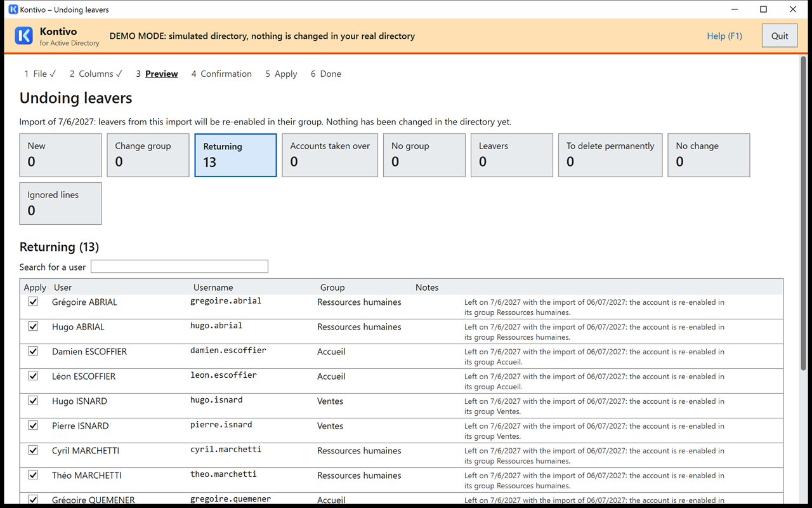Click the DEMO MODE banner message
812x508 pixels.
coord(262,36)
